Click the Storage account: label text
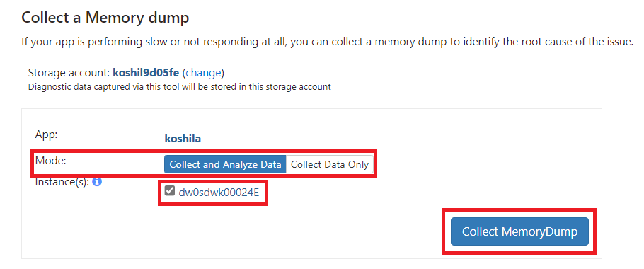Image resolution: width=644 pixels, height=269 pixels. tap(69, 73)
